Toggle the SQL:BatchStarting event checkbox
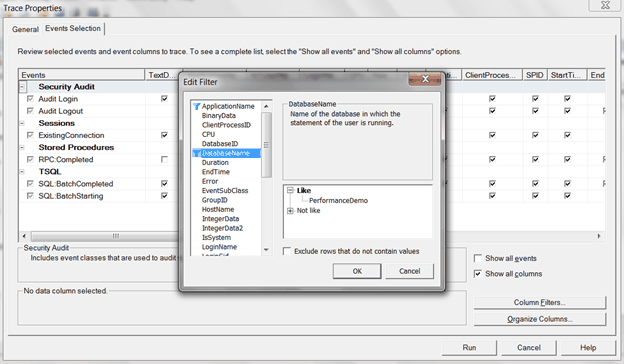This screenshot has height=364, width=624. click(30, 196)
